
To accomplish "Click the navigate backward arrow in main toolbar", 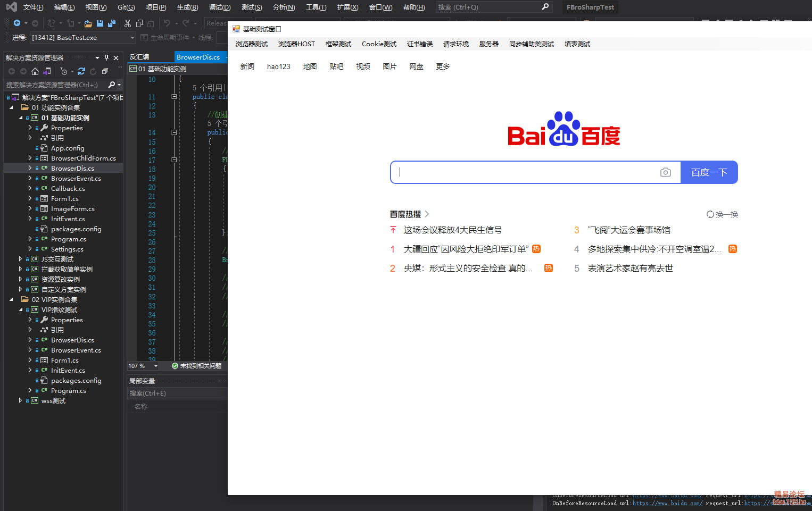I will point(17,23).
